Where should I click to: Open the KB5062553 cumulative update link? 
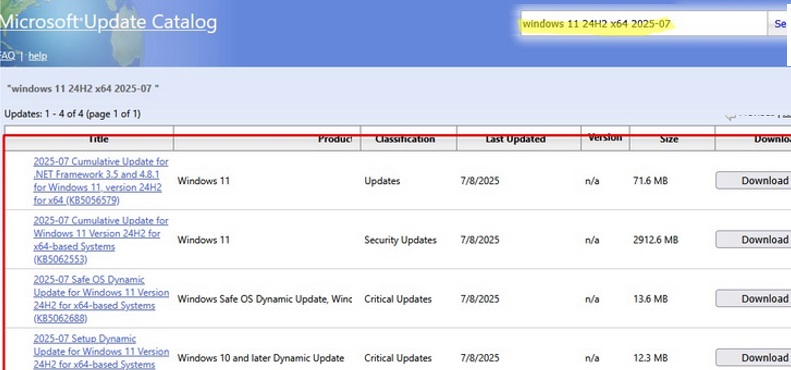pos(101,240)
